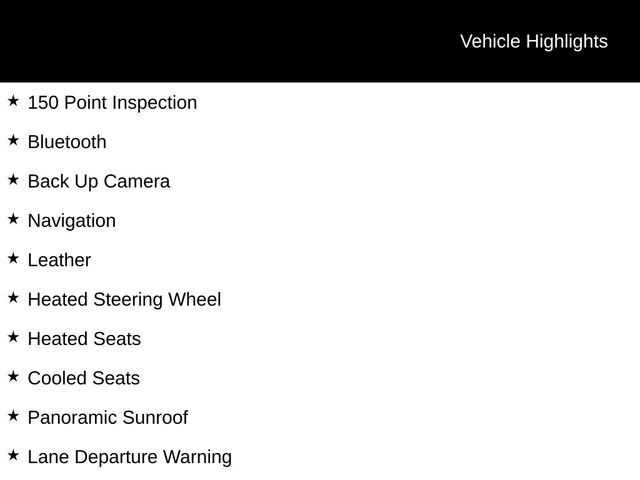The image size is (640, 480).
Task: Click the star beside 150 Point Inspection
Action: (13, 101)
